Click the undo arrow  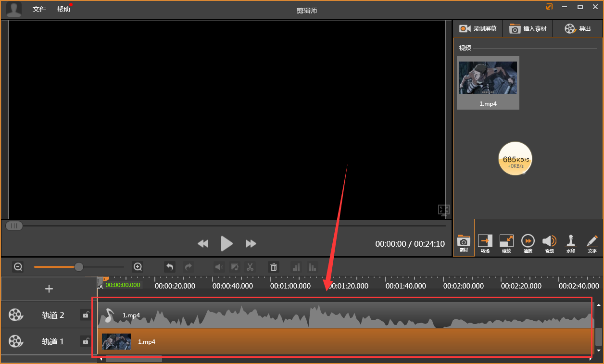pos(169,267)
